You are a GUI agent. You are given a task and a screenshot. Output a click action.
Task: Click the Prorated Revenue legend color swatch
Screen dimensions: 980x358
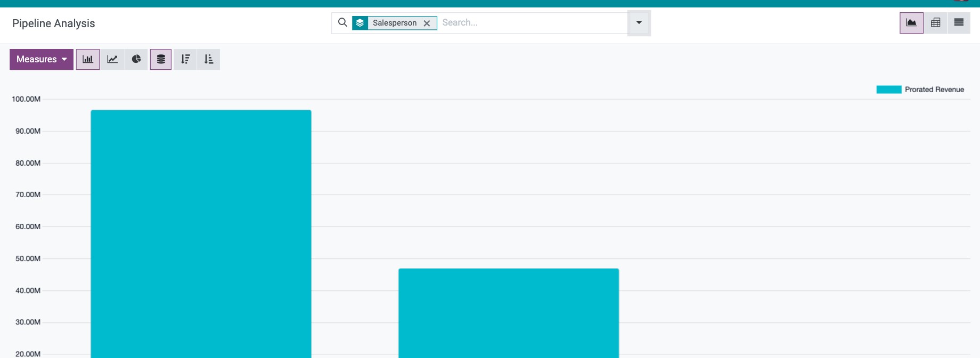(x=889, y=89)
